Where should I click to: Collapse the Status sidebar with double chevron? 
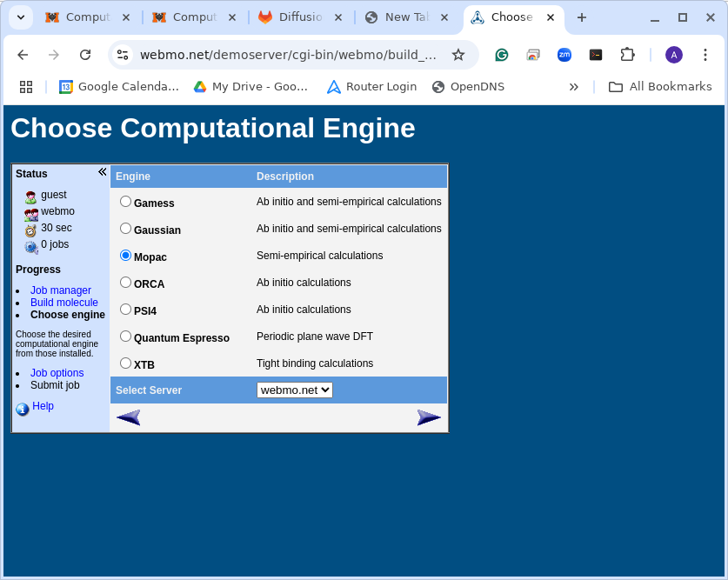102,172
